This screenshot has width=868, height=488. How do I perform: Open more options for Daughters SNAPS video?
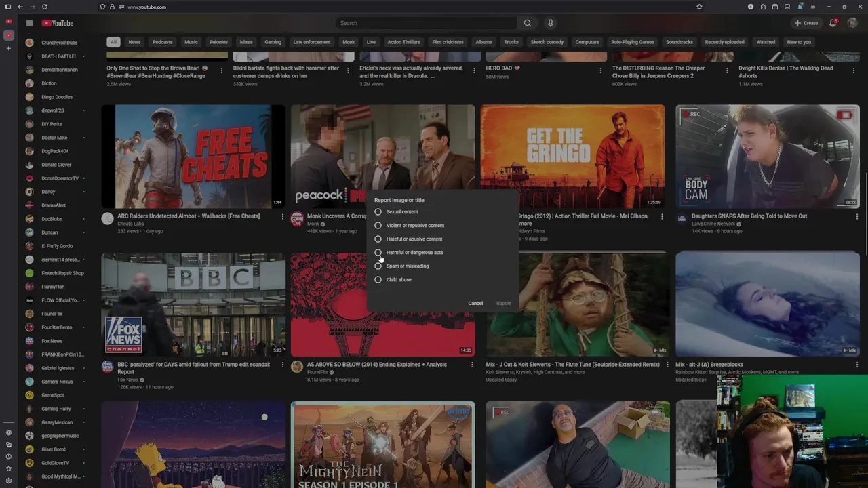click(856, 217)
